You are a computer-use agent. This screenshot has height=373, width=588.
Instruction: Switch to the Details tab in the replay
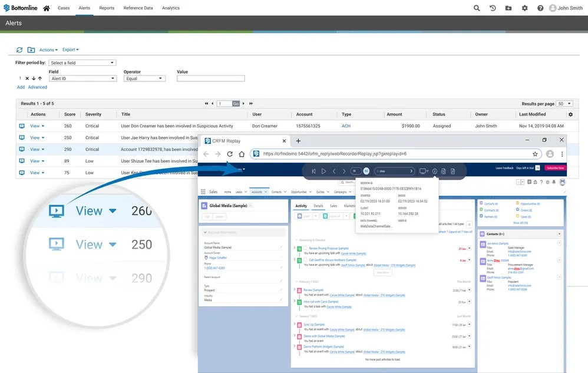click(318, 206)
